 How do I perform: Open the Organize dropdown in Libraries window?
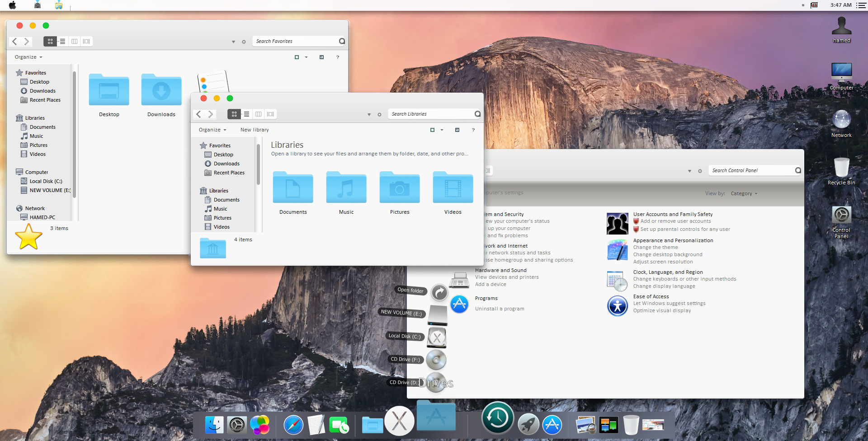point(212,130)
